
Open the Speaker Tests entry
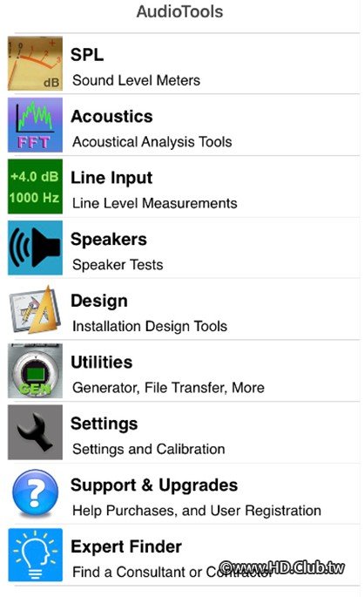tap(118, 265)
